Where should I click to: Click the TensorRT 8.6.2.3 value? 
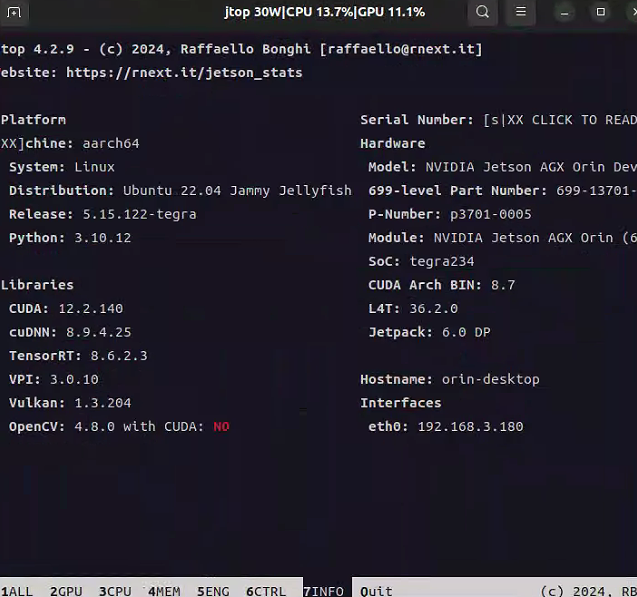[x=119, y=356]
